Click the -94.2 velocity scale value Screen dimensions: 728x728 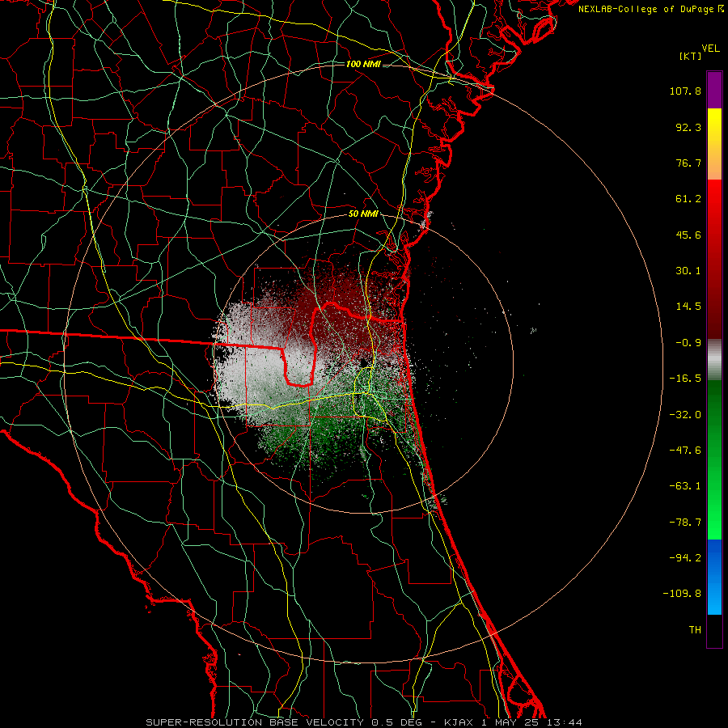click(x=685, y=558)
